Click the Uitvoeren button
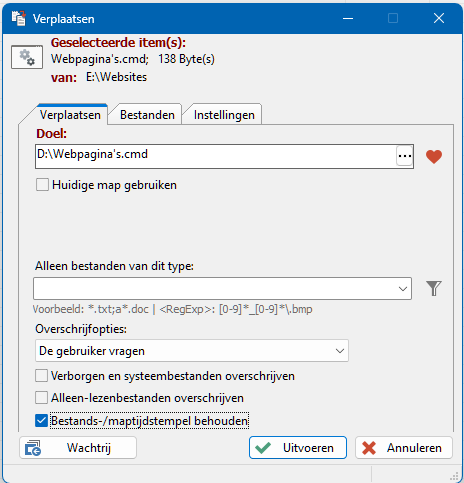The image size is (464, 483). tap(298, 448)
